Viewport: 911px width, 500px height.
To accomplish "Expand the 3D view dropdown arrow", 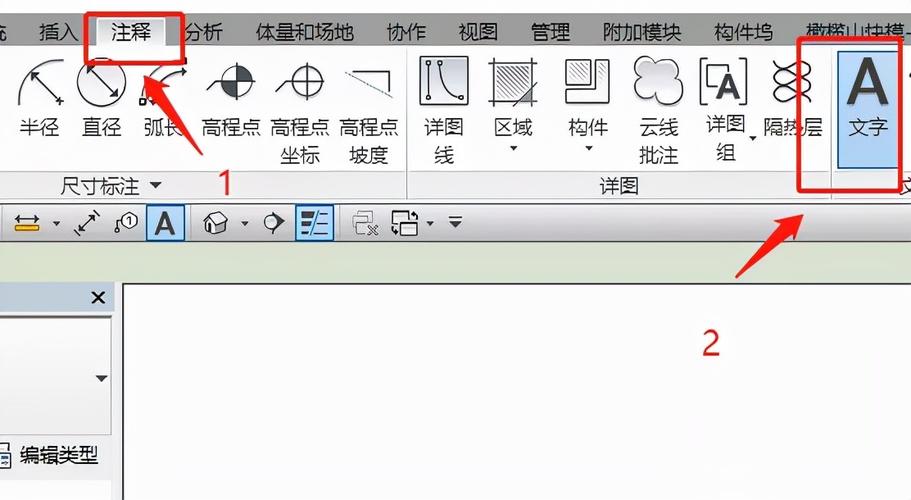I will [x=245, y=223].
